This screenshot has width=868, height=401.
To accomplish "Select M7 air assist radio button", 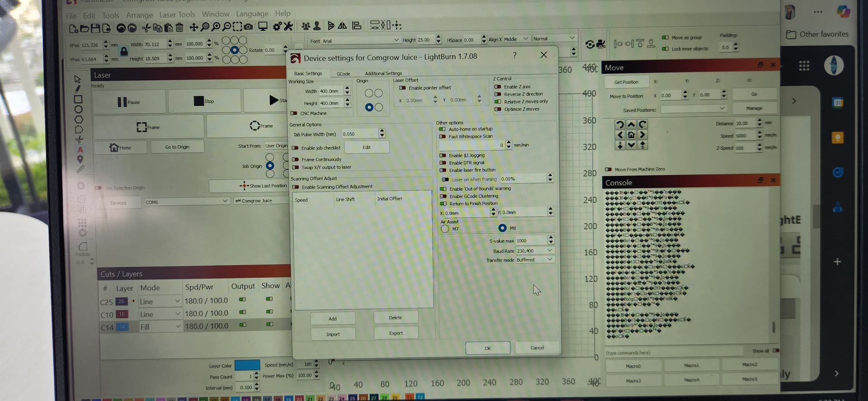I will coord(445,229).
